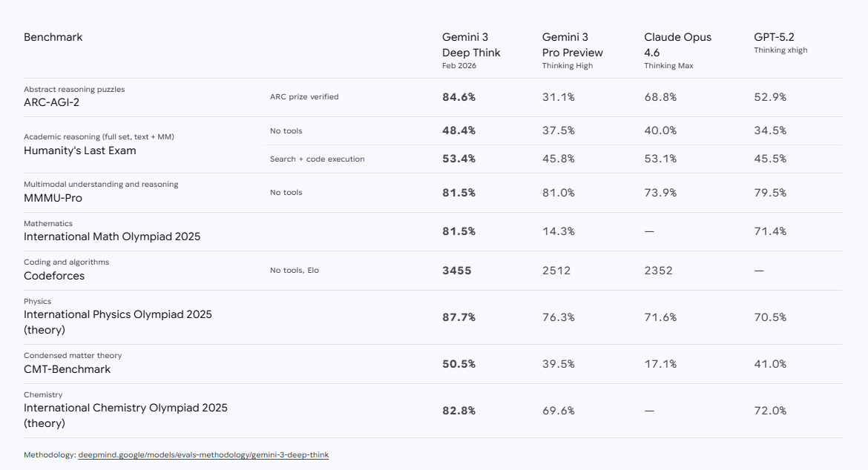Click the Codeforces 3455 Elo score
868x470 pixels.
coord(456,271)
